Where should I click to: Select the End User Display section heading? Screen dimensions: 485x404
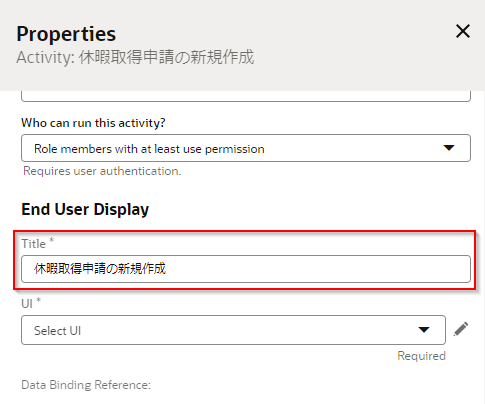click(x=85, y=210)
